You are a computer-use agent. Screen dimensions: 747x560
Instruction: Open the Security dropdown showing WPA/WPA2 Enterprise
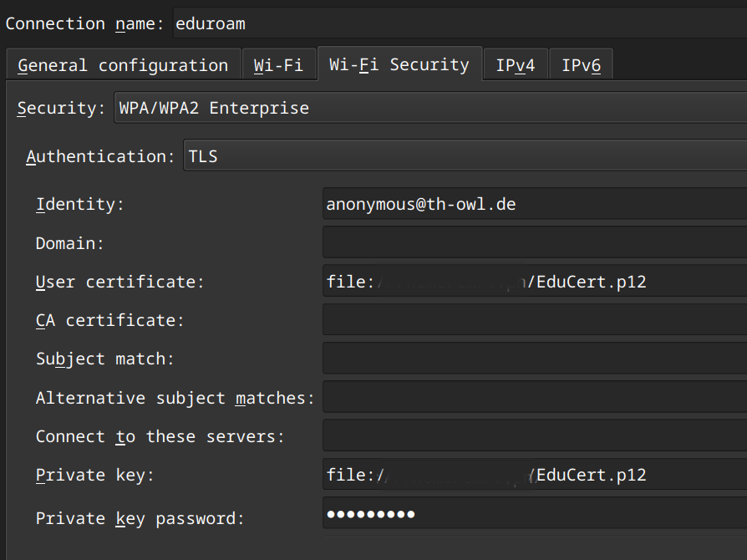coord(429,108)
